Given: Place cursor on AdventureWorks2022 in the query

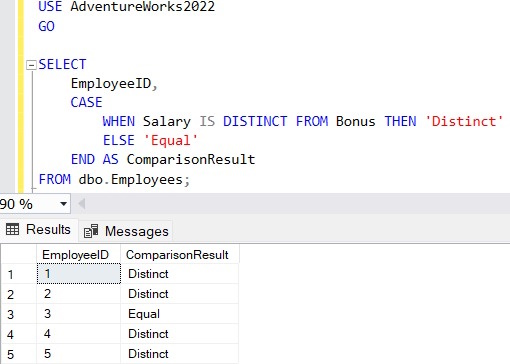Looking at the screenshot, I should coord(143,7).
